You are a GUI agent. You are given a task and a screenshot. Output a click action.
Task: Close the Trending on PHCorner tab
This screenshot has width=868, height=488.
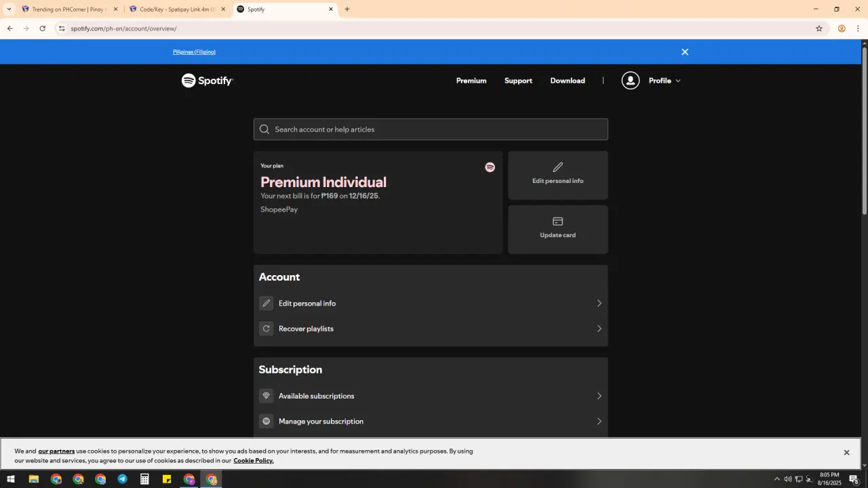click(x=115, y=9)
